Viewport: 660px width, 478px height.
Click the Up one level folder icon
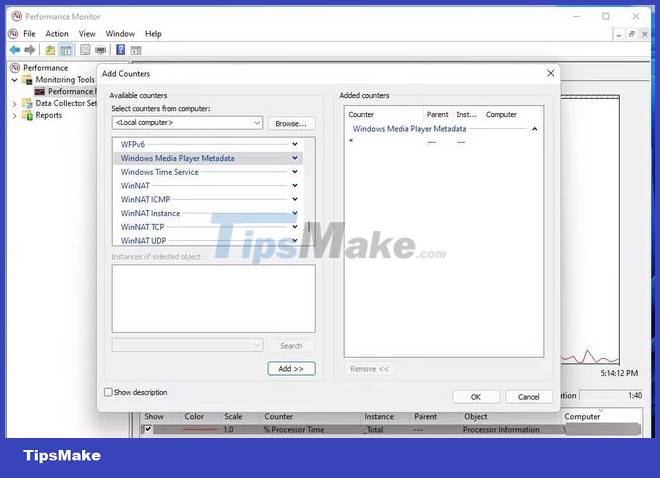point(50,50)
